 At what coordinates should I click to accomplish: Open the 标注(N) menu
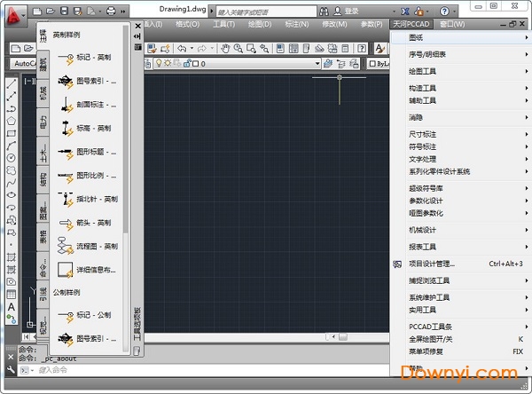(x=297, y=24)
